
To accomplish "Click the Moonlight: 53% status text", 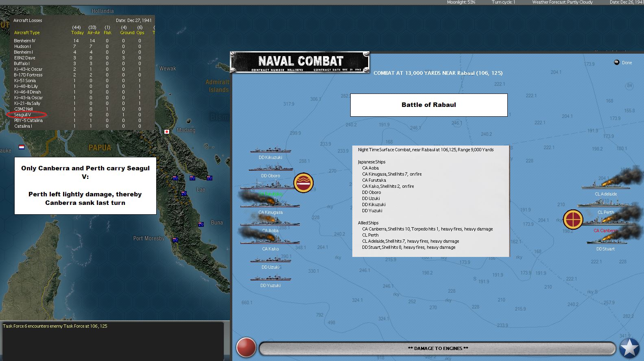I will (x=461, y=2).
